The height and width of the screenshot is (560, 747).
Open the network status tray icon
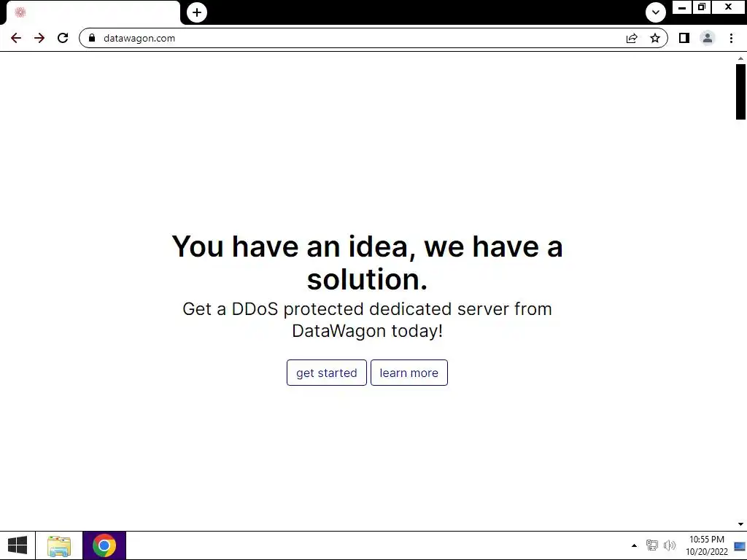point(651,545)
